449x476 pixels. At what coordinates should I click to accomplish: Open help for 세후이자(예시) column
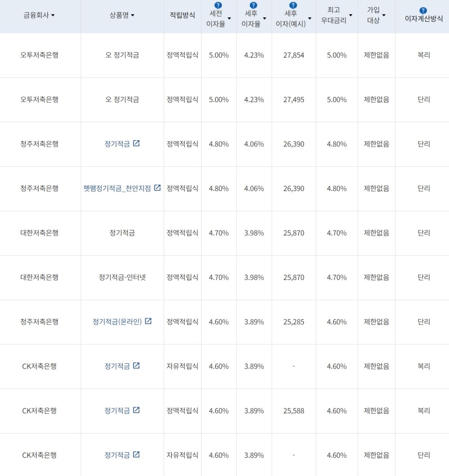point(292,5)
